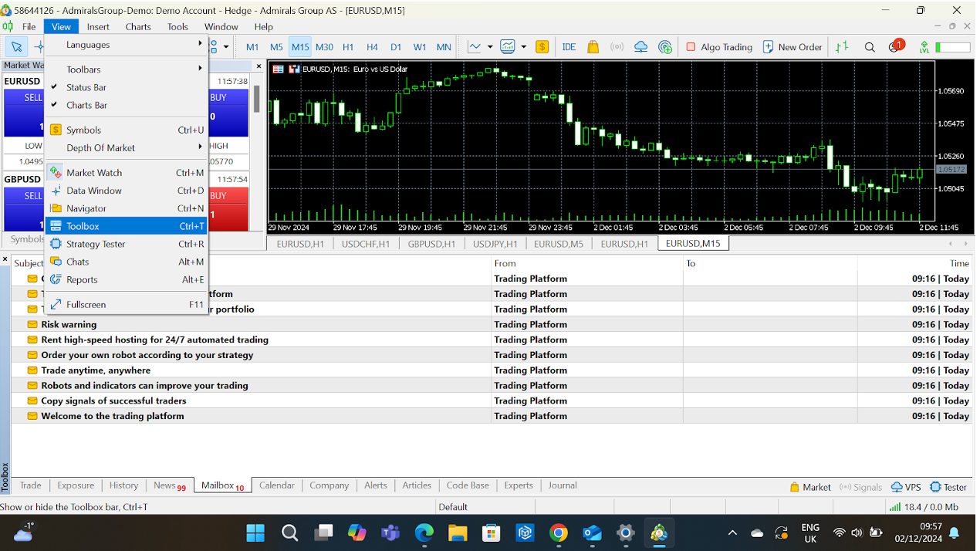
Task: Toggle Algo Trading on
Action: 718,47
